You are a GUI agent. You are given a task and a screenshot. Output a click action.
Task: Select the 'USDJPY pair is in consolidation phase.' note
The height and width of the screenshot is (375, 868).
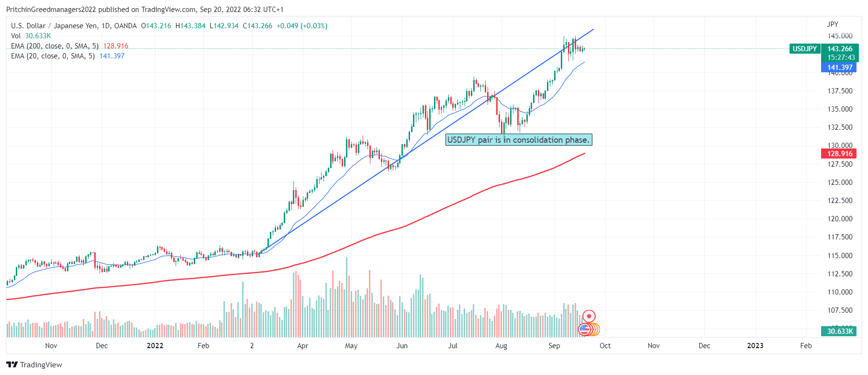point(518,140)
